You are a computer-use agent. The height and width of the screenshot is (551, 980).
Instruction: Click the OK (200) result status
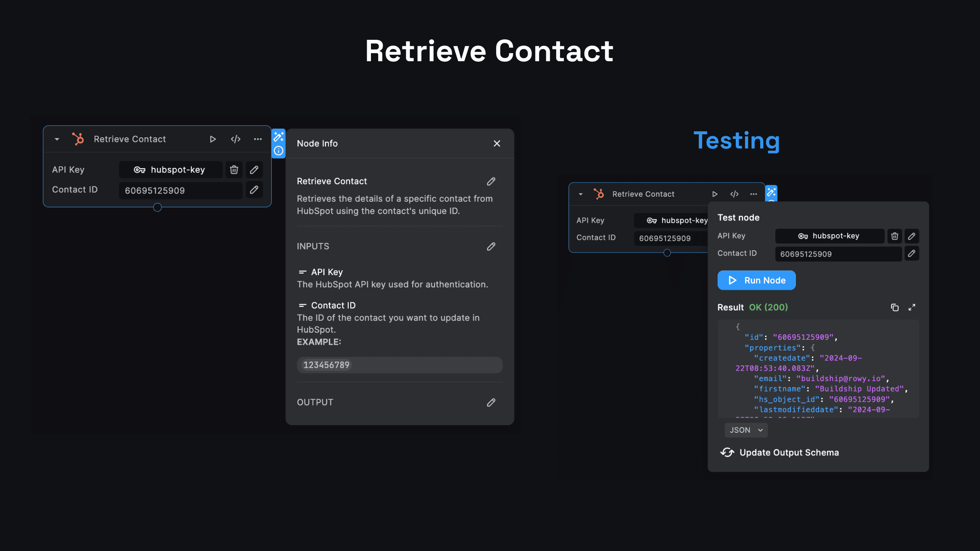point(768,307)
